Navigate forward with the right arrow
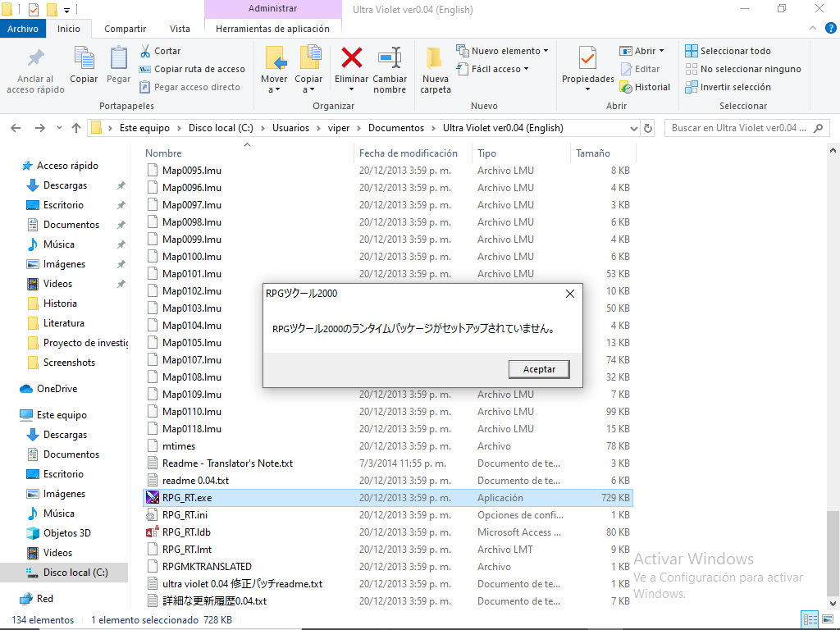Viewport: 840px width, 630px height. click(x=40, y=128)
